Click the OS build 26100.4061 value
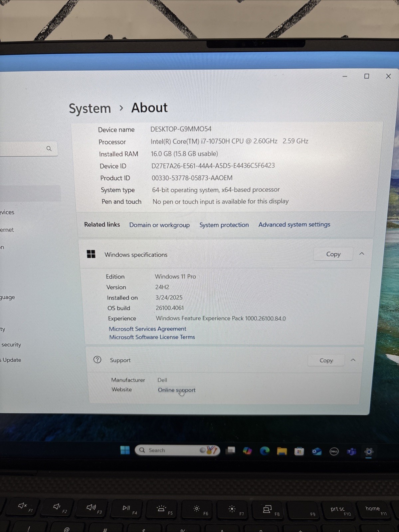The image size is (399, 532). [170, 308]
